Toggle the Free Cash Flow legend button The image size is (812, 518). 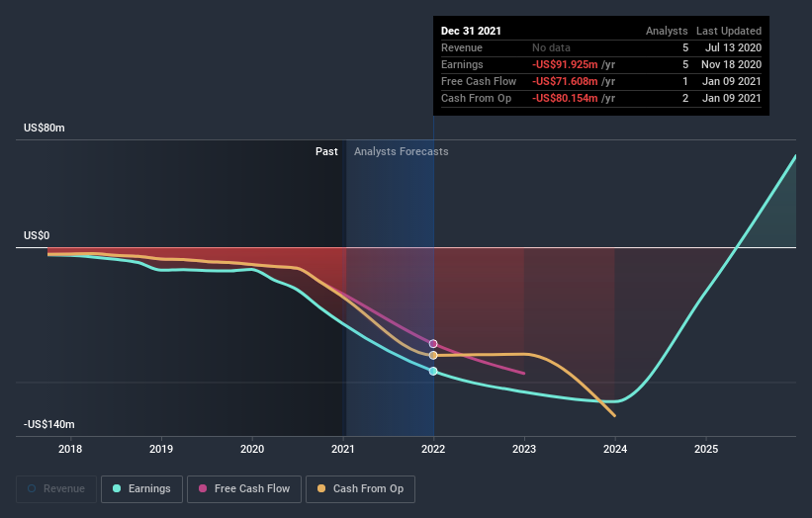(244, 489)
